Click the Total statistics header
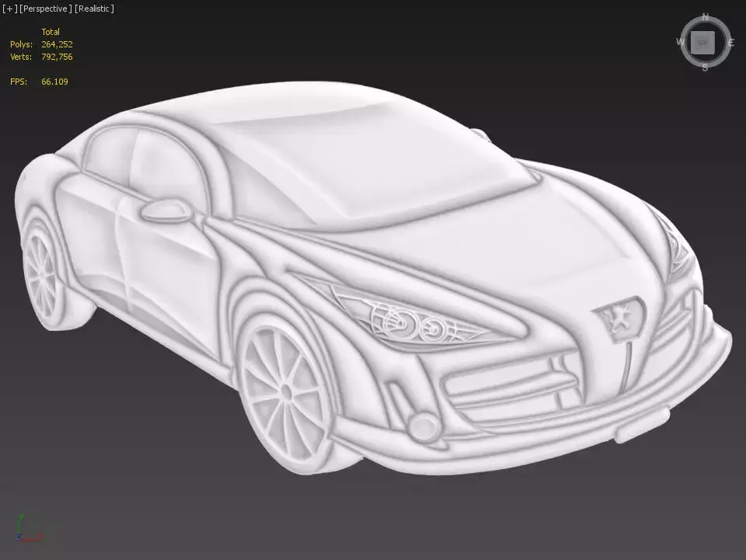 pos(51,32)
